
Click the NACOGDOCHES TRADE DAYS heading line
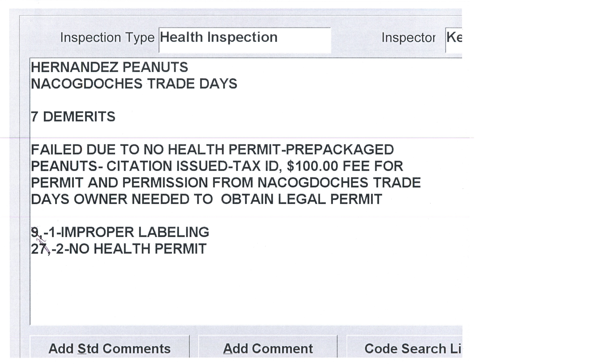pos(134,84)
